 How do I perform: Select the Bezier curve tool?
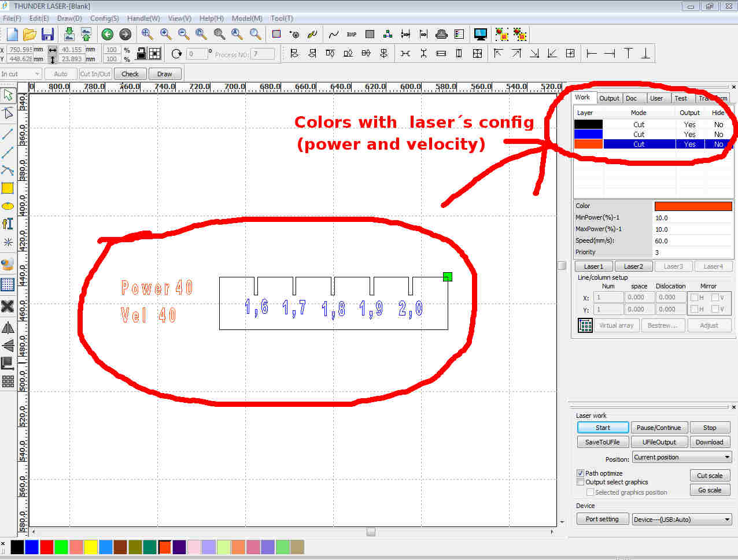coord(8,170)
